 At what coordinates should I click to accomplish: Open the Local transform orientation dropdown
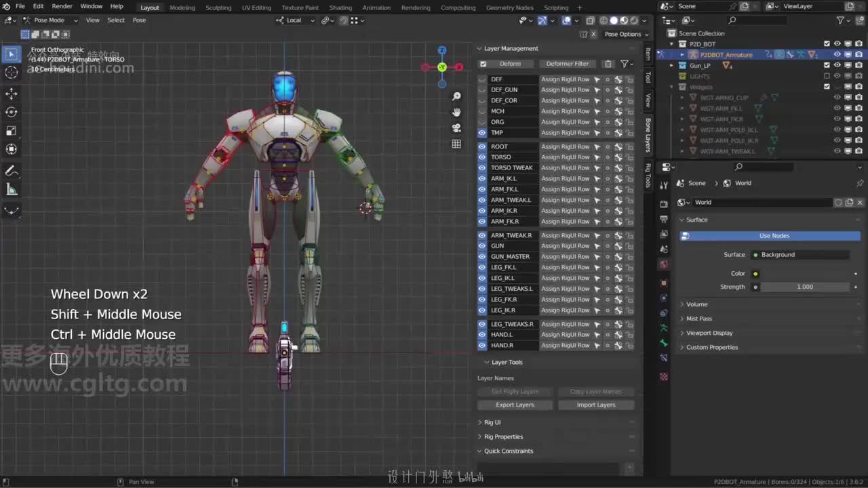[x=295, y=20]
